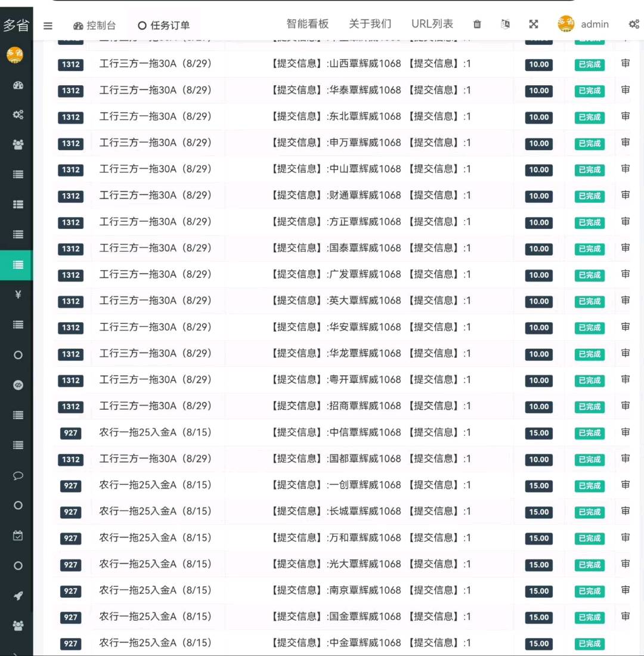Click the URL列表 link in the top navigation
Viewport: 644px width, 656px height.
click(432, 24)
